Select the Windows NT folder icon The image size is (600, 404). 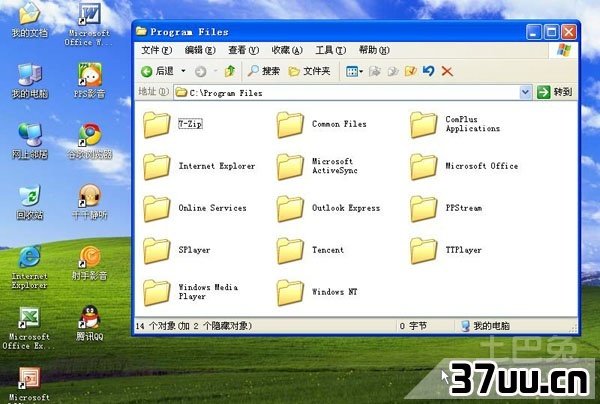coord(290,292)
